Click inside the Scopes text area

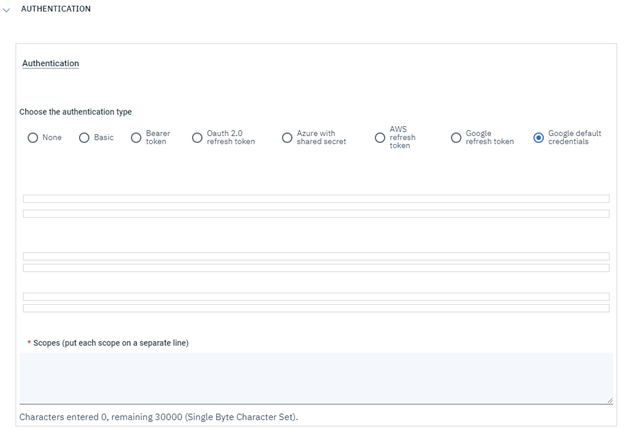pos(316,377)
